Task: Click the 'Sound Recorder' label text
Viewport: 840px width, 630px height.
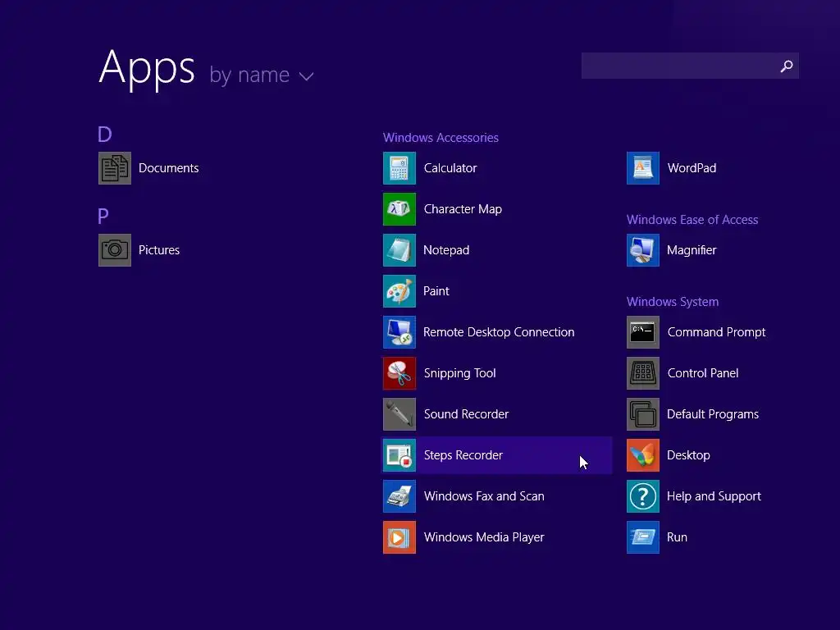Action: pos(466,414)
